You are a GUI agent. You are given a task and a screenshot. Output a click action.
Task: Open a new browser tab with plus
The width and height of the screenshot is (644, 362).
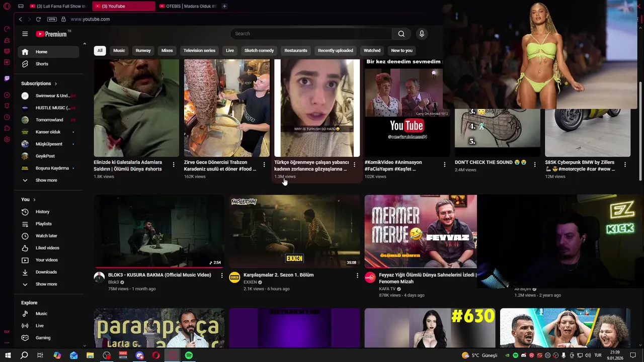coord(224,6)
